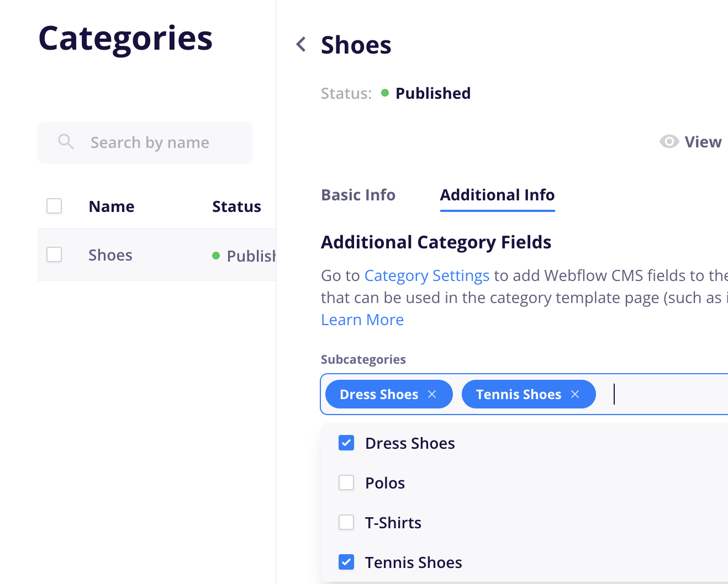Open the Category Settings link
This screenshot has height=584, width=728.
tap(426, 275)
